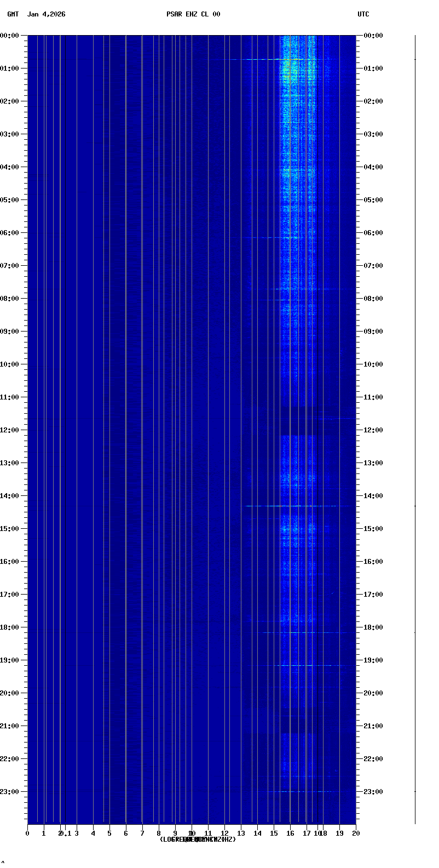Viewport: 439px width, 868px height.
Task: Select the 12:00 tick on the left GMT axis
Action: [x=11, y=430]
